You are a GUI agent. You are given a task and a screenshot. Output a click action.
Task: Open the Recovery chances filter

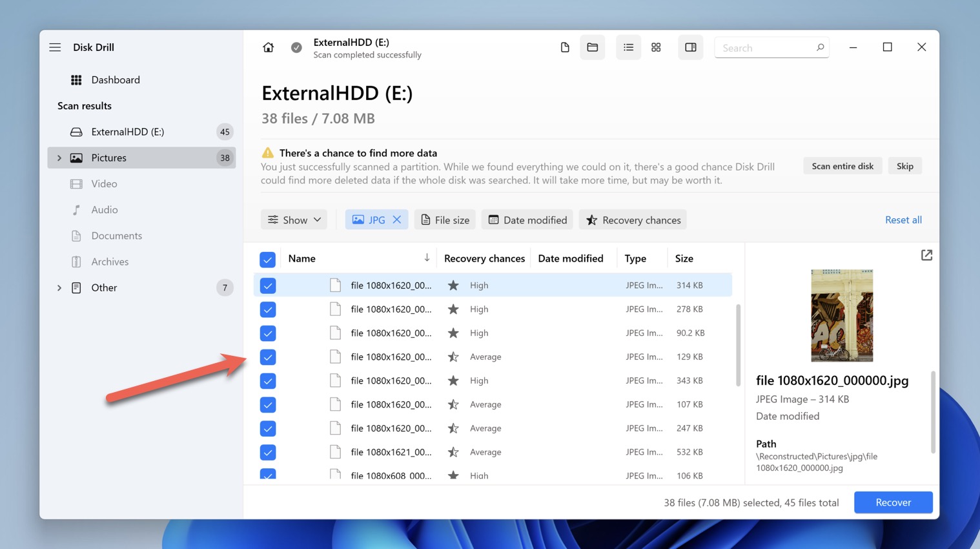633,220
